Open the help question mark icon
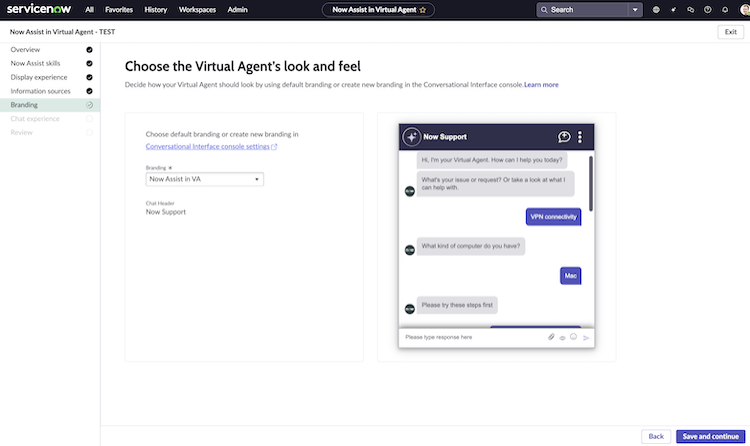 click(707, 10)
